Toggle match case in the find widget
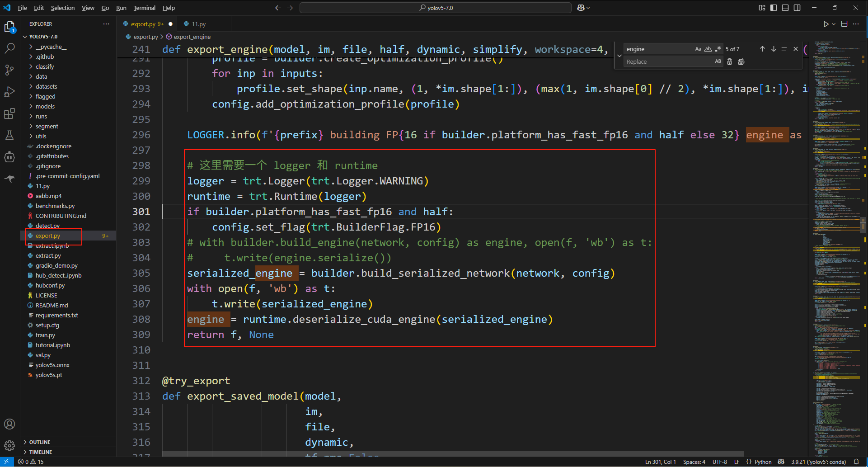 [698, 49]
